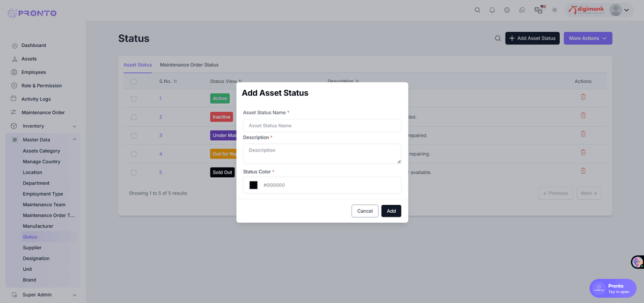Image resolution: width=644 pixels, height=303 pixels.
Task: Click the table search magnifier icon
Action: point(497,38)
